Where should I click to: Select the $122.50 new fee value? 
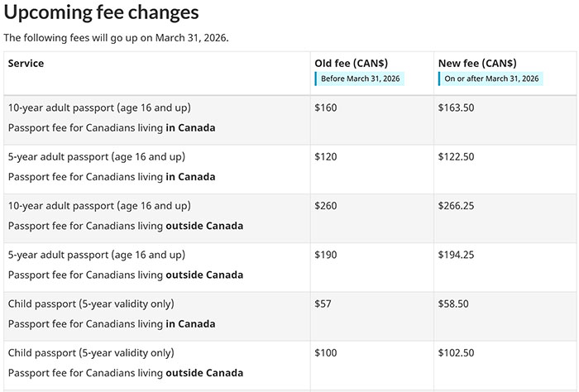[x=456, y=157]
